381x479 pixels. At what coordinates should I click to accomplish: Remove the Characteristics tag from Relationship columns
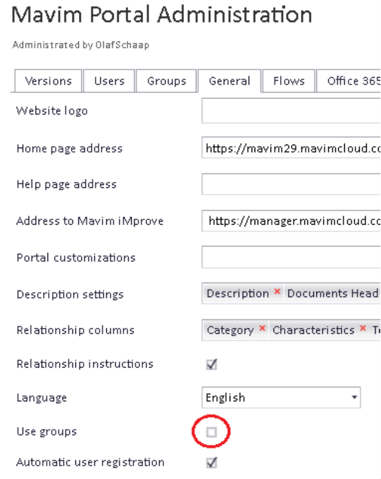click(363, 328)
